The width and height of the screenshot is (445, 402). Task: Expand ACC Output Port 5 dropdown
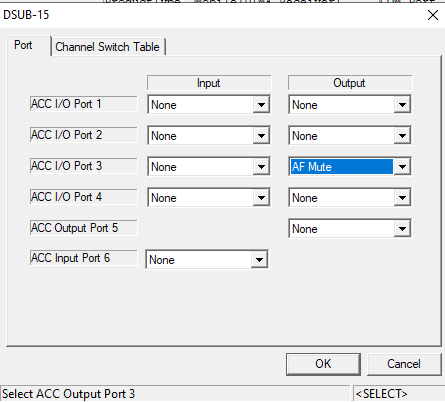[x=350, y=229]
